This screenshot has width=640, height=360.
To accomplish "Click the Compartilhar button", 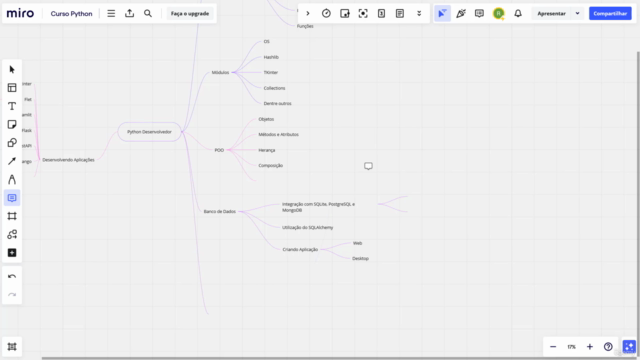I will click(x=610, y=13).
